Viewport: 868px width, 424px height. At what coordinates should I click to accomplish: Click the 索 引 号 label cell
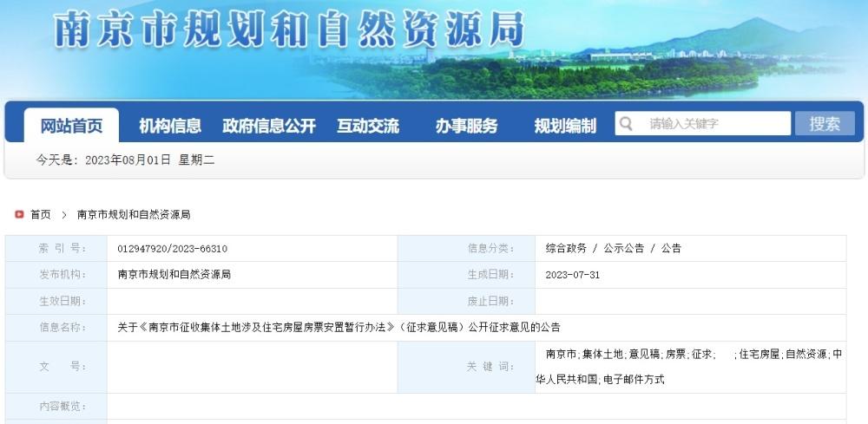coord(56,248)
